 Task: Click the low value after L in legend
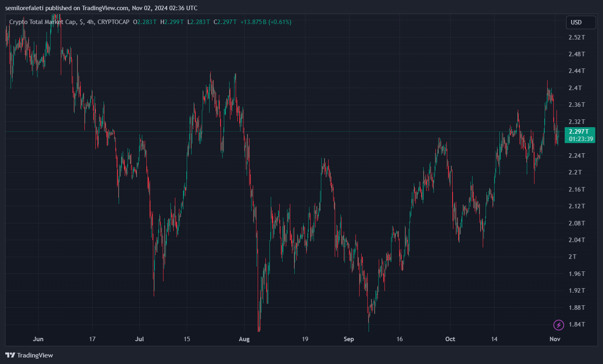click(x=201, y=22)
